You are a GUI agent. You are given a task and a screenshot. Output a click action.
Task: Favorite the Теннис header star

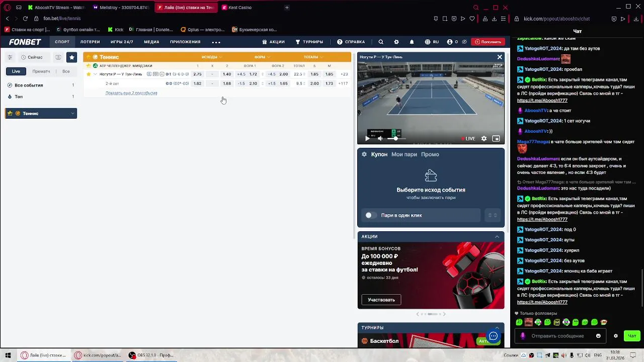pos(89,57)
